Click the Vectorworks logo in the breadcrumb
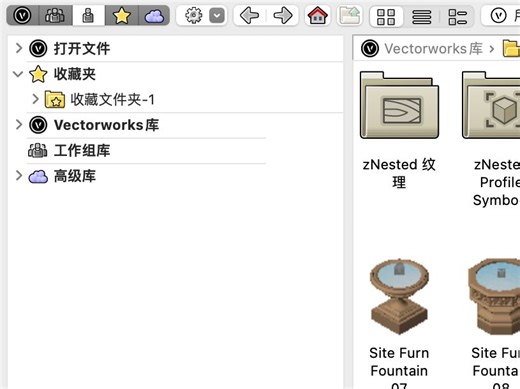520x389 pixels. [x=370, y=49]
